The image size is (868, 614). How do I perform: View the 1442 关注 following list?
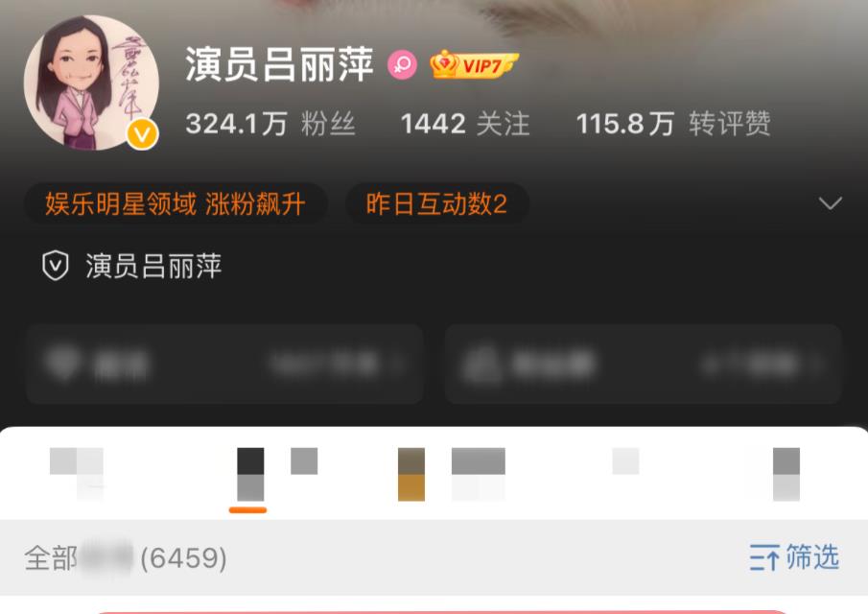(465, 124)
